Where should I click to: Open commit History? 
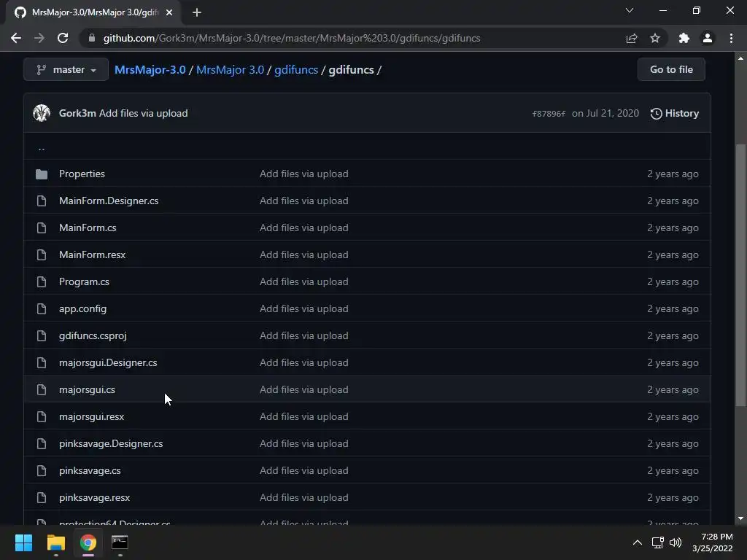(x=675, y=113)
